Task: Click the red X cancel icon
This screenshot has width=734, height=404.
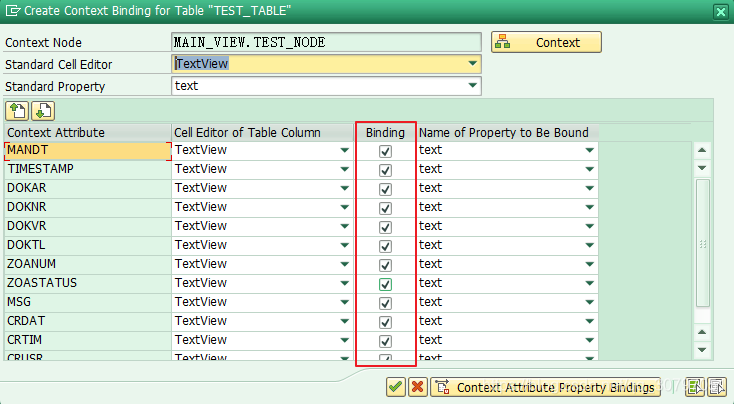Action: point(418,387)
